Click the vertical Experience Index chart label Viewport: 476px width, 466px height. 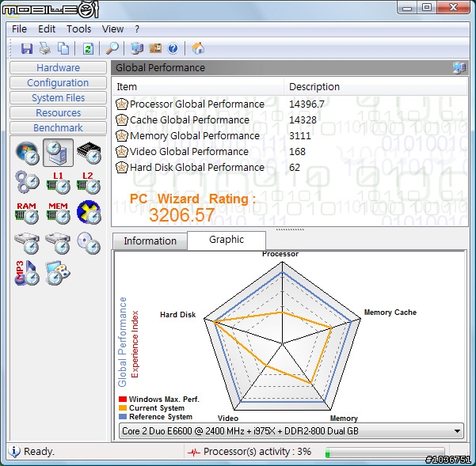(x=135, y=344)
